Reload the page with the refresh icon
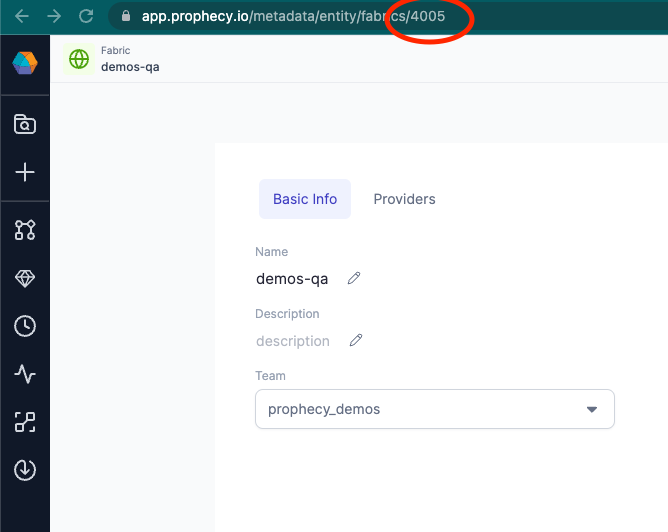668x532 pixels. [x=86, y=16]
